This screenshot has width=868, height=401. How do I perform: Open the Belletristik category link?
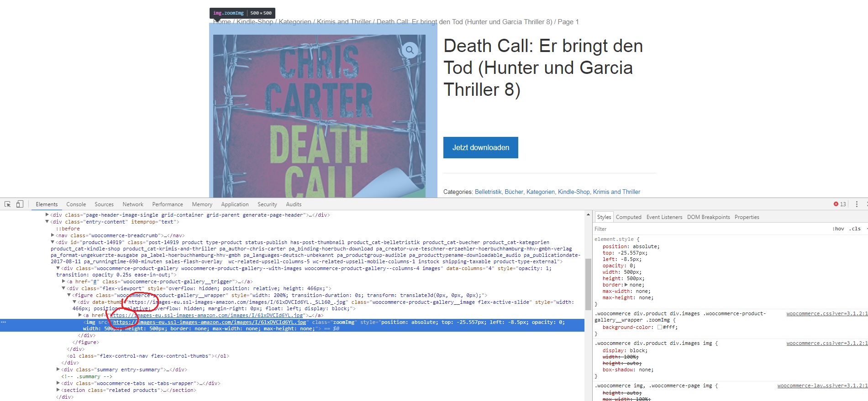[x=488, y=192]
